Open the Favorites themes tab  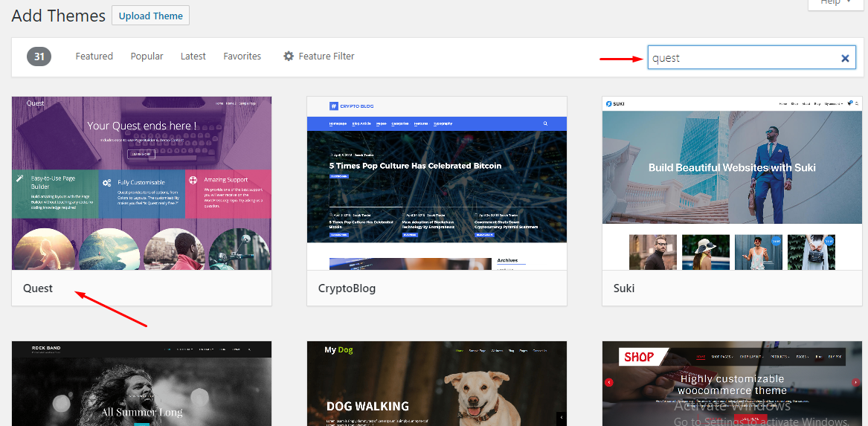[242, 57]
